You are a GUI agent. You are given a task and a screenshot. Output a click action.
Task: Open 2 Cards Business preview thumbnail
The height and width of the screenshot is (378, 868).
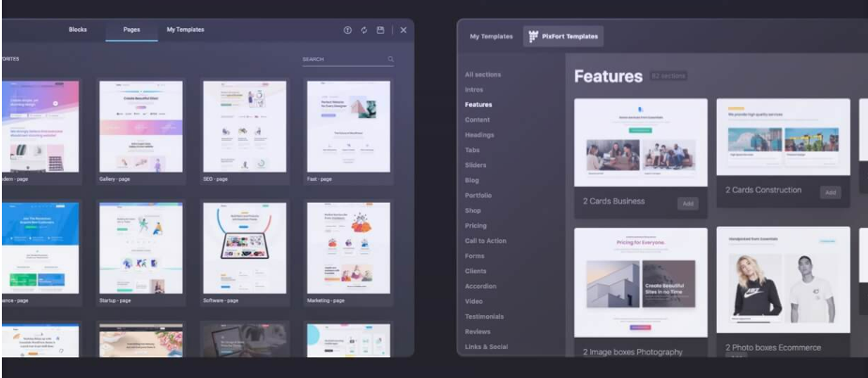pos(641,143)
